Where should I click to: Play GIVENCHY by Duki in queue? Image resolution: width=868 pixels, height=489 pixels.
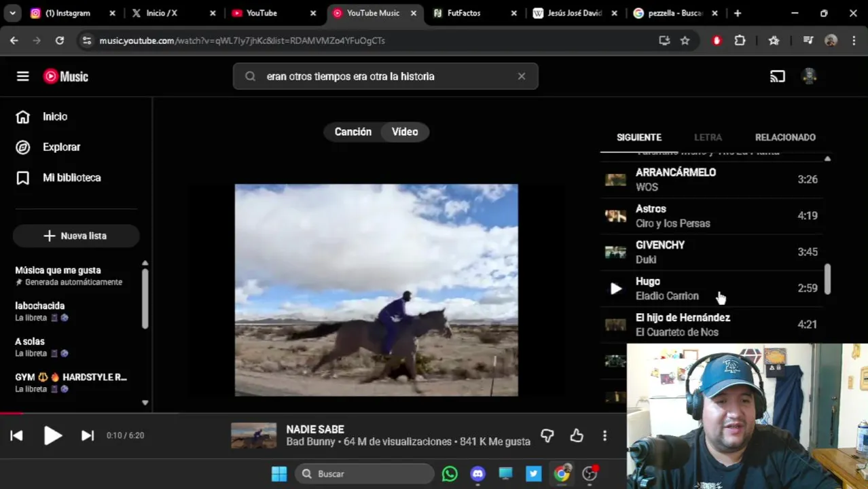click(710, 252)
